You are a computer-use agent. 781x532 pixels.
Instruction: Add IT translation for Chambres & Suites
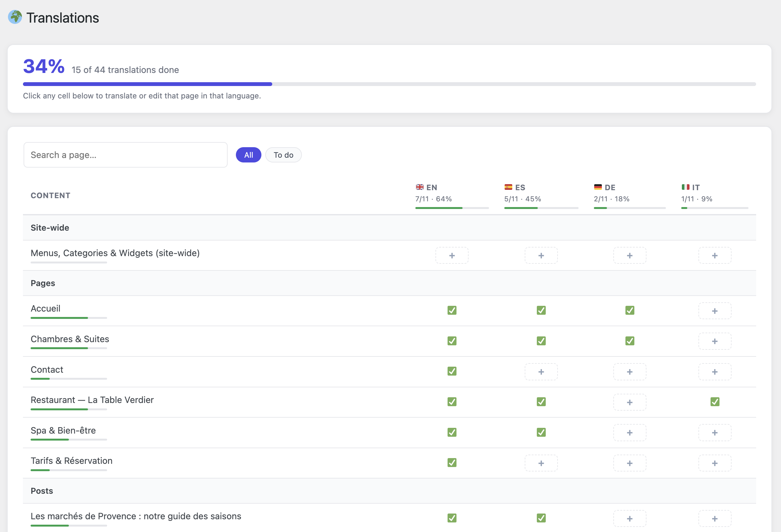coord(715,341)
